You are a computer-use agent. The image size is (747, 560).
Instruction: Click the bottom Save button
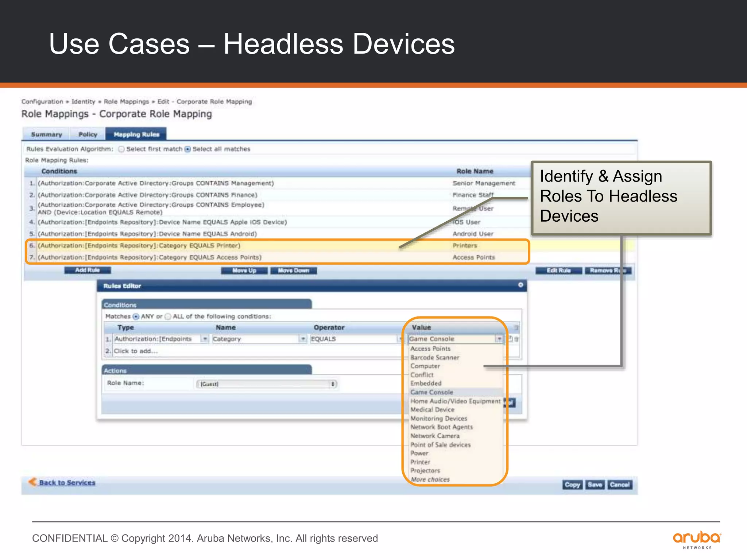pos(595,485)
